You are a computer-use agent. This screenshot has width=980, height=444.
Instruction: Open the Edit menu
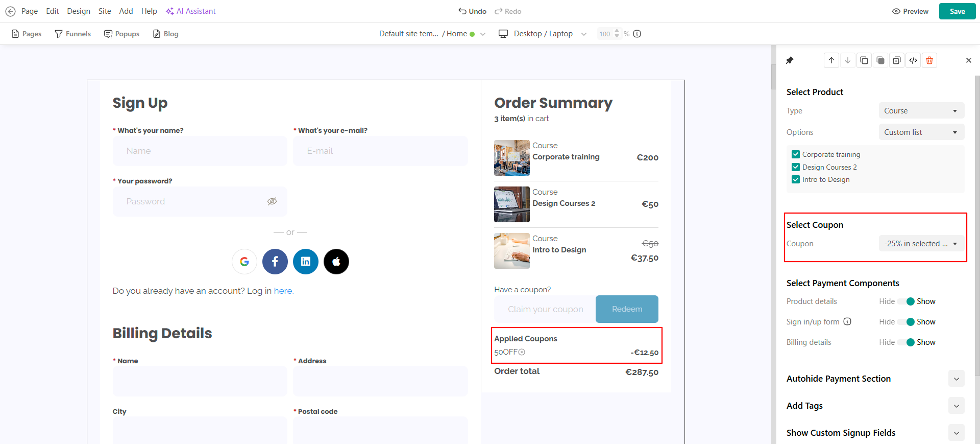pos(53,11)
